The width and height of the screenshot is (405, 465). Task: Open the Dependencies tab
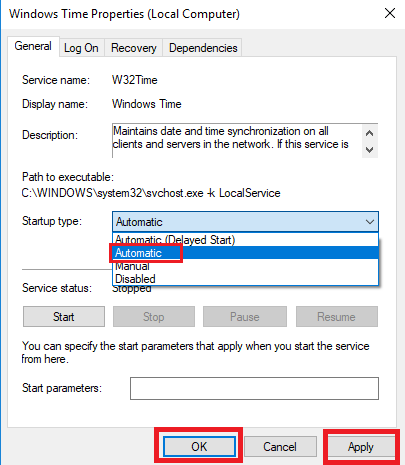(x=203, y=48)
